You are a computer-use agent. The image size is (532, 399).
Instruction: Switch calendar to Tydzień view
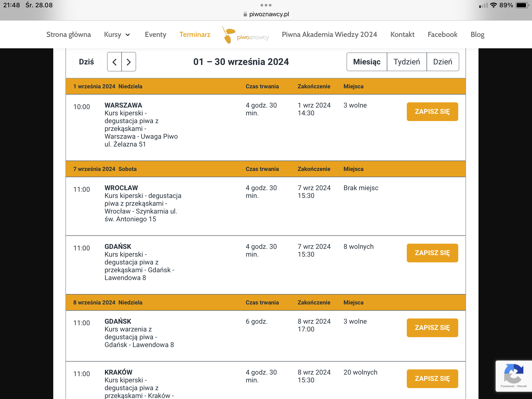click(407, 62)
